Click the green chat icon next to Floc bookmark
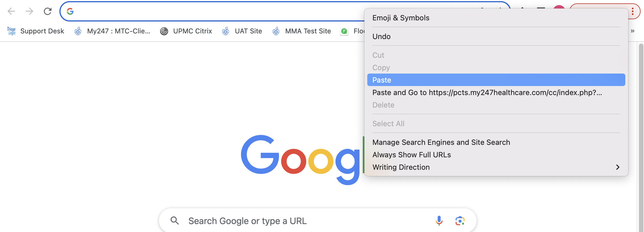This screenshot has width=644, height=232. (x=344, y=31)
